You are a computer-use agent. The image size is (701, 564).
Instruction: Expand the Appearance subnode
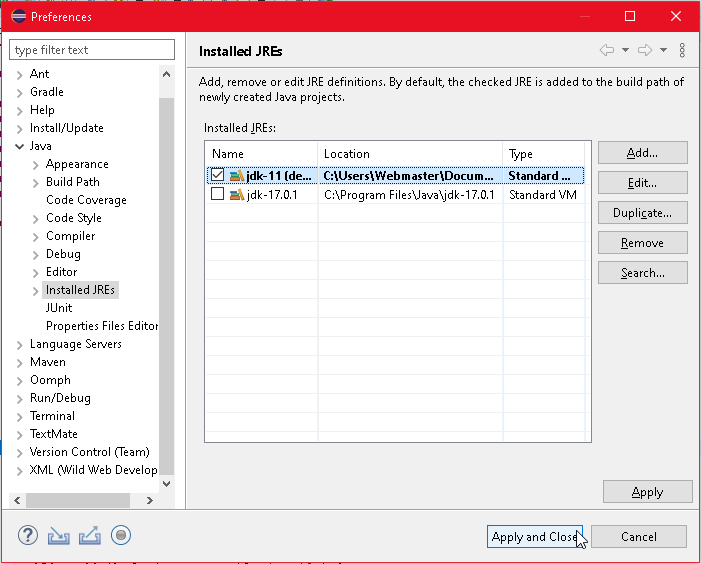tap(36, 165)
